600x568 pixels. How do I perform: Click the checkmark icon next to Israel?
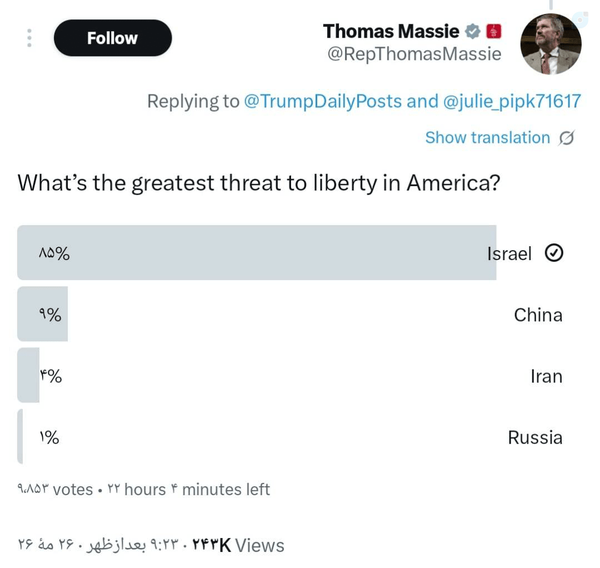(x=554, y=253)
